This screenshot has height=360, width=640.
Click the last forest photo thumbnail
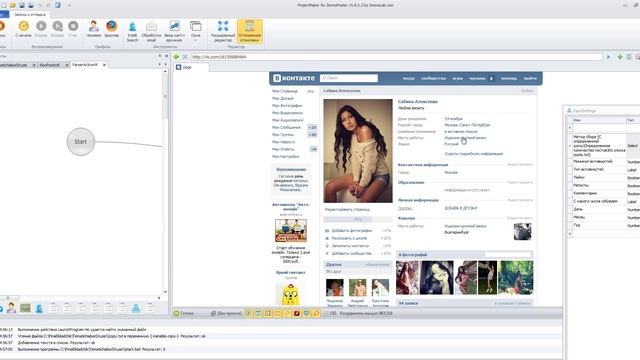coord(516,278)
